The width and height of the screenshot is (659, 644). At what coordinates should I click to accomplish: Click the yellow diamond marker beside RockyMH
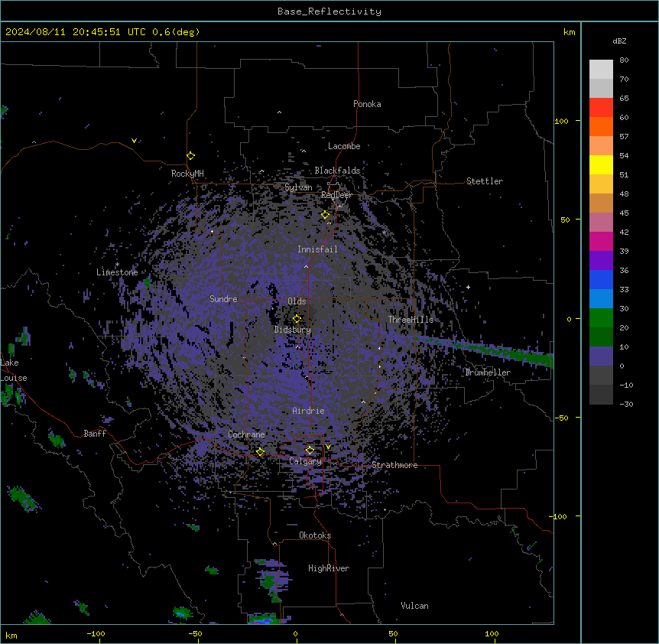click(190, 156)
